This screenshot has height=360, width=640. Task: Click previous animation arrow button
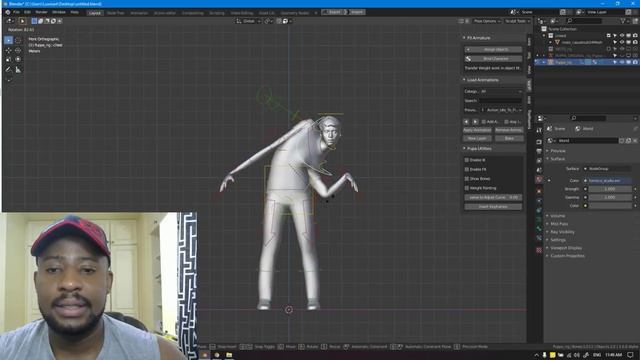point(467,122)
